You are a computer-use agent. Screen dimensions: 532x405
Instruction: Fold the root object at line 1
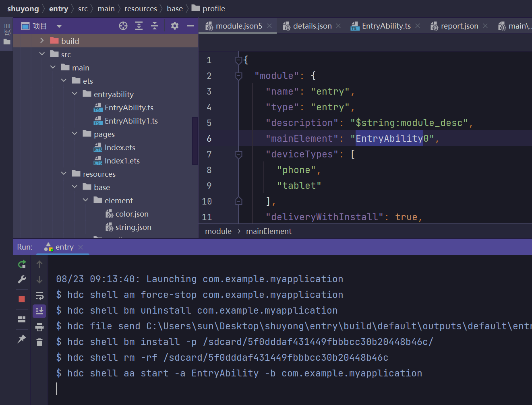[x=238, y=60]
